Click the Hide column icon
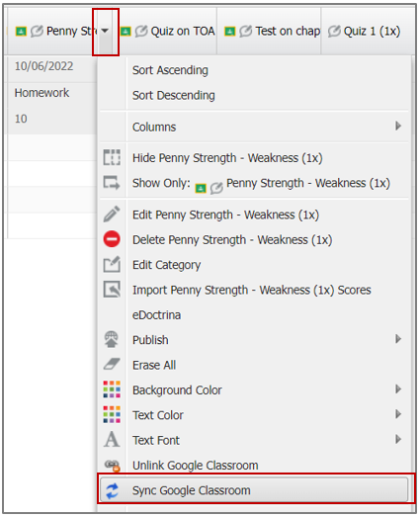 [112, 157]
